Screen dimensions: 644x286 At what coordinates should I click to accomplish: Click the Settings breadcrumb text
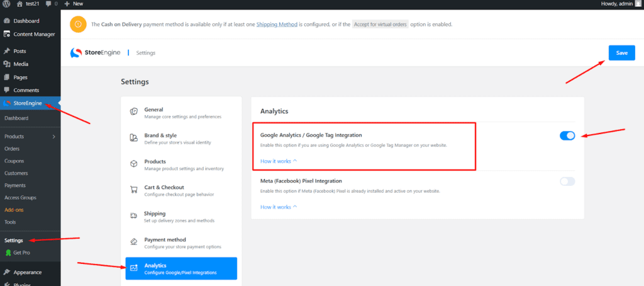[146, 53]
